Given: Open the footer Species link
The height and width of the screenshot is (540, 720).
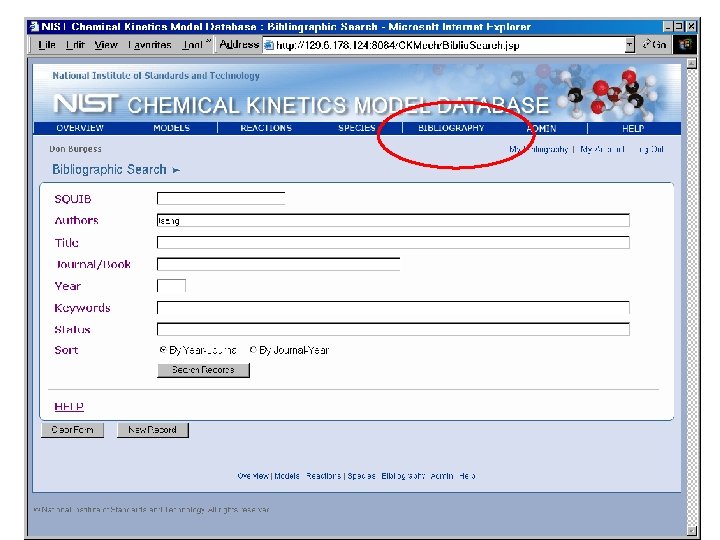Looking at the screenshot, I should (x=361, y=476).
